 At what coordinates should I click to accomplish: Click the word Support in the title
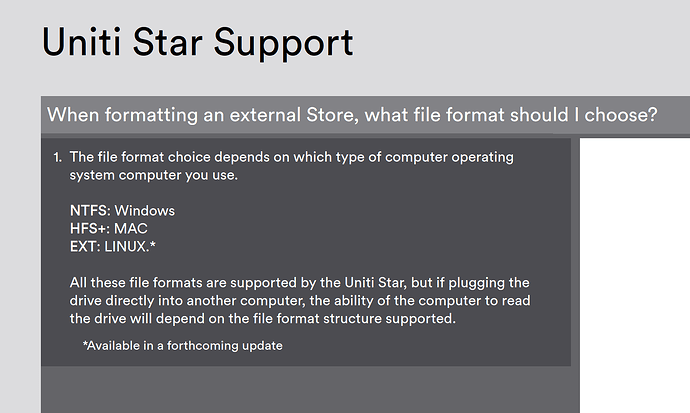coord(283,43)
